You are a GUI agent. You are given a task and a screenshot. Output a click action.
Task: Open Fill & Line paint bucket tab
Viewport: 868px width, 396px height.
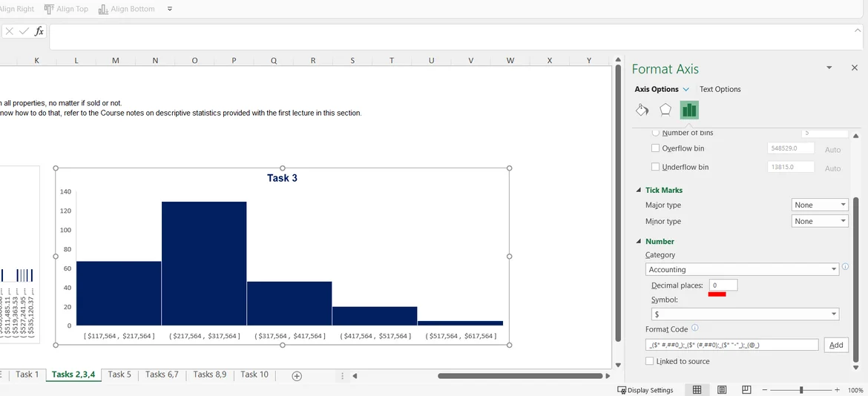click(642, 110)
